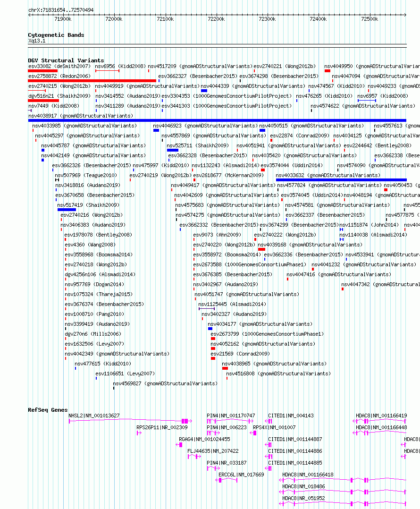Screen dimensions: 420x509
Task: Click the Cytogenetic Bands track title
Action: click(x=56, y=35)
